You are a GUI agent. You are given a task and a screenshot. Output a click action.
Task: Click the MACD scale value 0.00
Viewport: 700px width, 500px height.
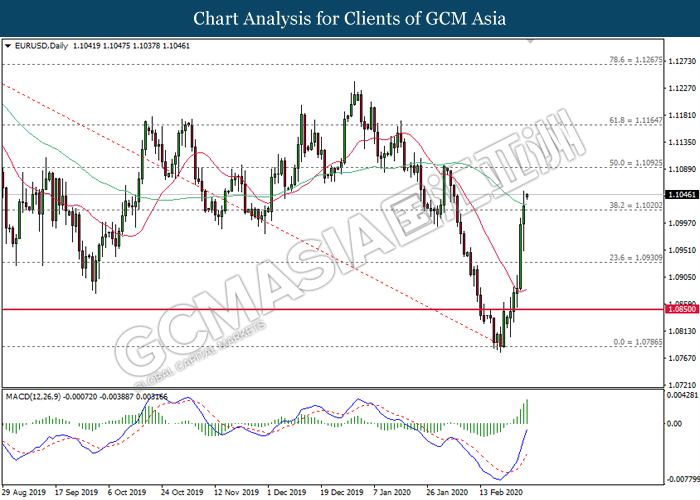coord(674,423)
